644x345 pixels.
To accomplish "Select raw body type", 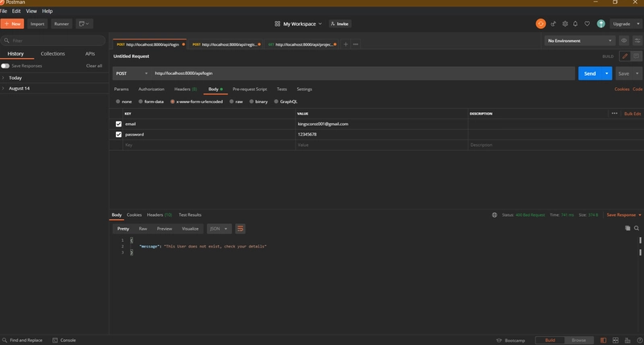I will click(x=232, y=102).
